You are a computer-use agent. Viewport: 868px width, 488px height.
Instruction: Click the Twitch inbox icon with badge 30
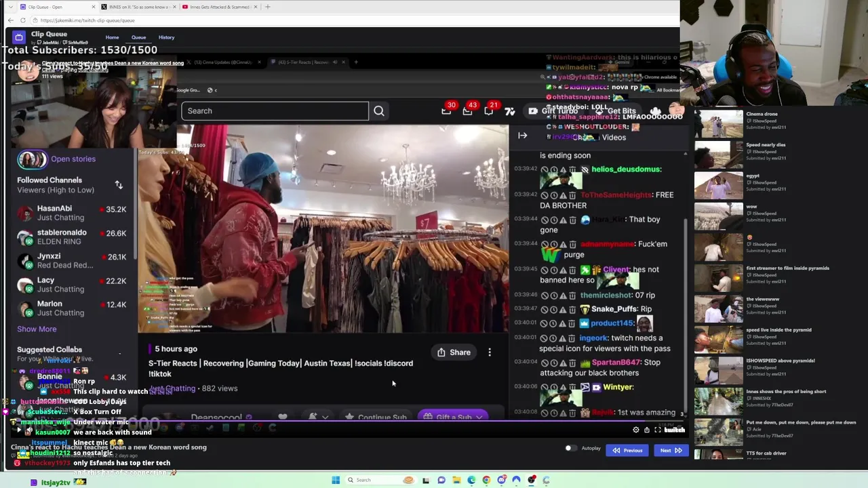pyautogui.click(x=446, y=111)
